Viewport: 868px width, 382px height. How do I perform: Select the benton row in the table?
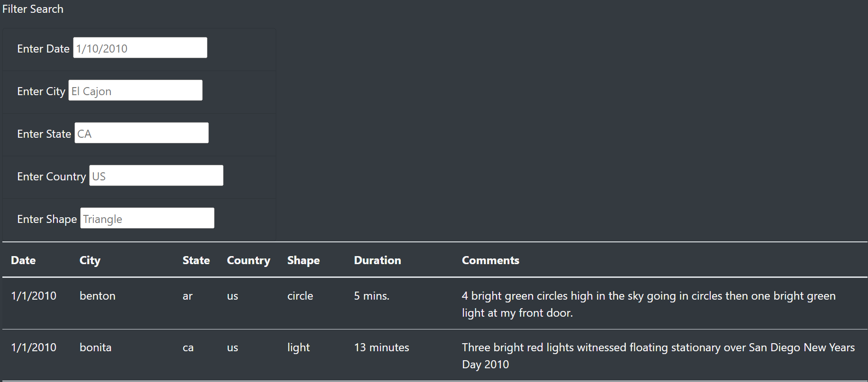click(x=98, y=295)
